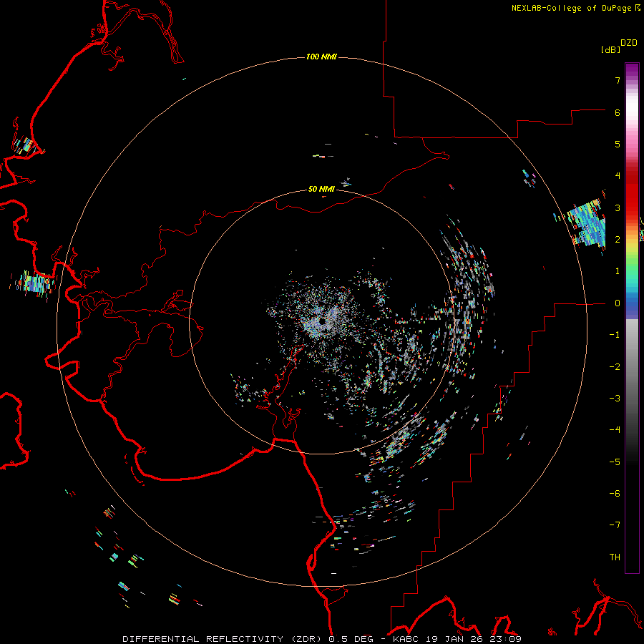Click the Differential Reflectivity (ZDR) title text

point(223,639)
